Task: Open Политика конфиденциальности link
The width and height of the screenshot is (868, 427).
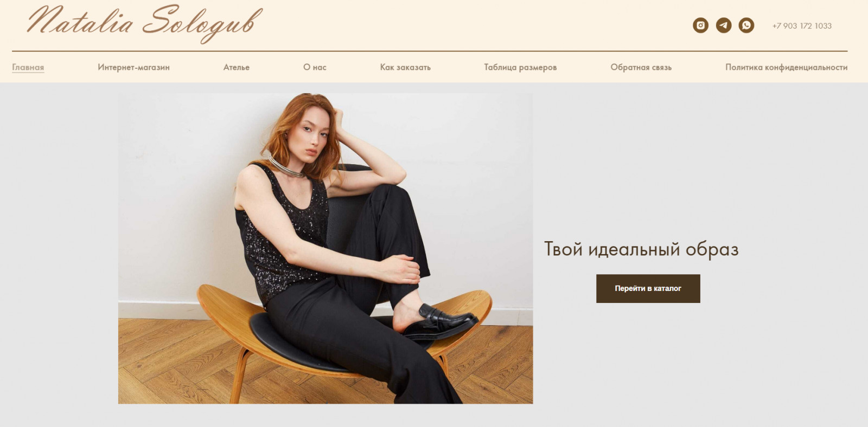Action: click(x=786, y=67)
